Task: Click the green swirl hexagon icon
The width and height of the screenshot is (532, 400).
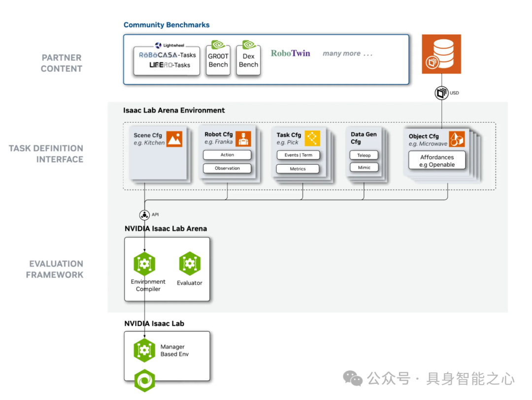Action: tap(144, 381)
